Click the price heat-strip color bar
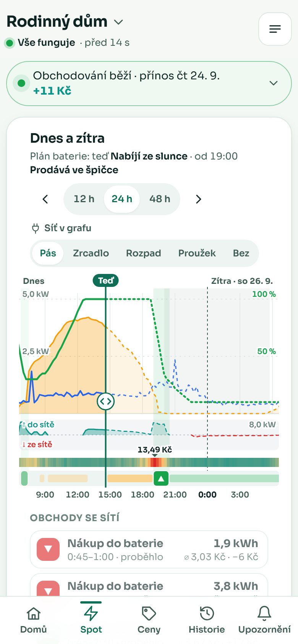The width and height of the screenshot is (298, 644). [149, 462]
